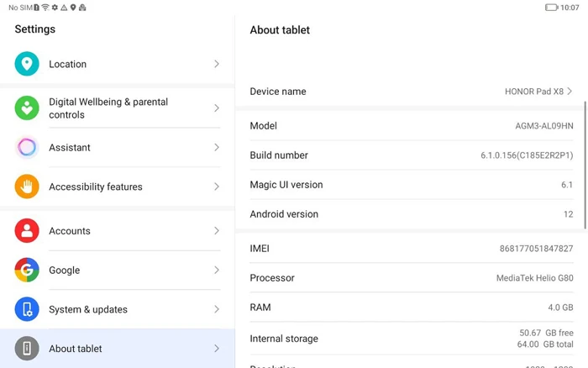Tap RAM value 4.0 GB
The image size is (588, 368).
pos(560,308)
